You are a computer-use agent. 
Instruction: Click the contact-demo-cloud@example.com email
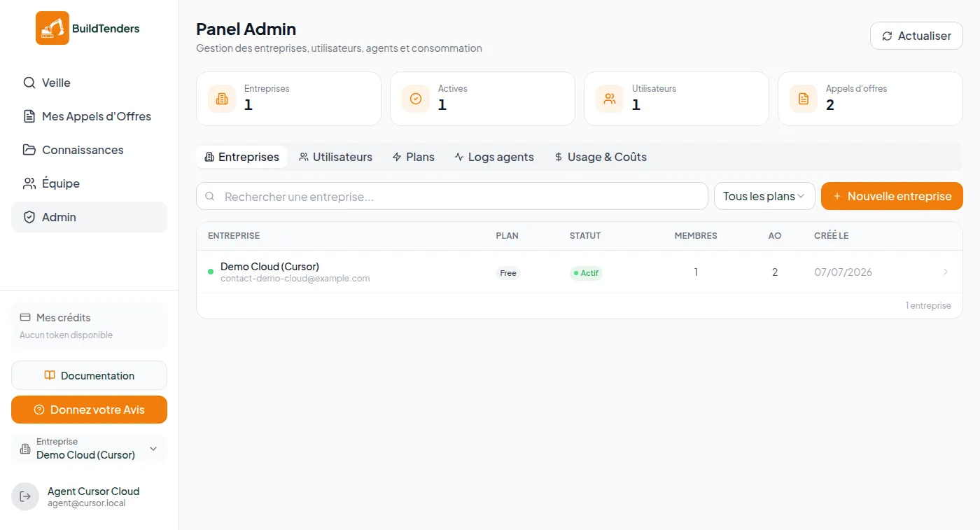pos(295,278)
